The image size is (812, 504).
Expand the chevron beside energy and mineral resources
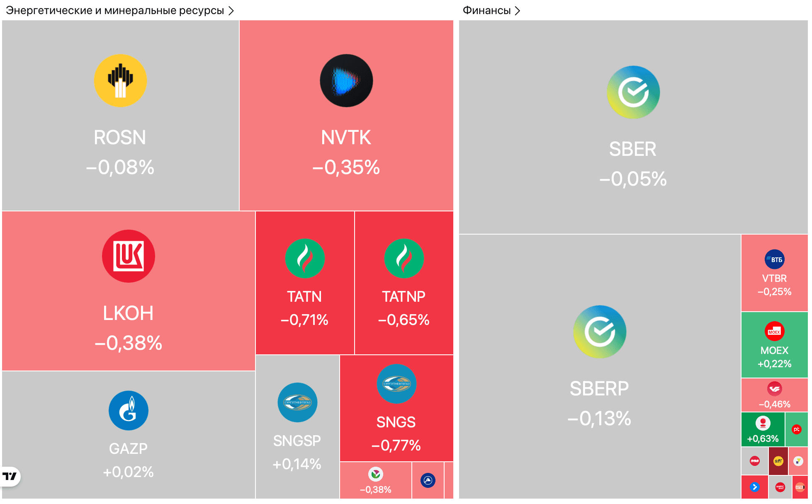point(231,10)
